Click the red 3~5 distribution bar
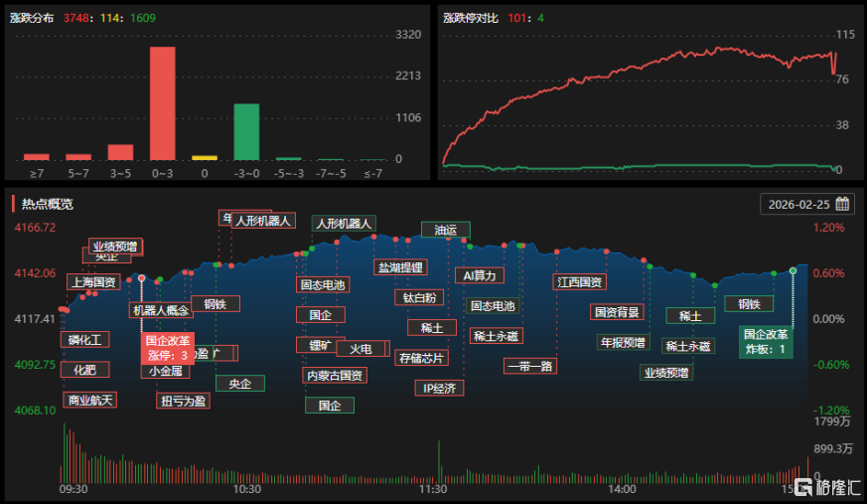Image resolution: width=868 pixels, height=504 pixels. point(120,152)
